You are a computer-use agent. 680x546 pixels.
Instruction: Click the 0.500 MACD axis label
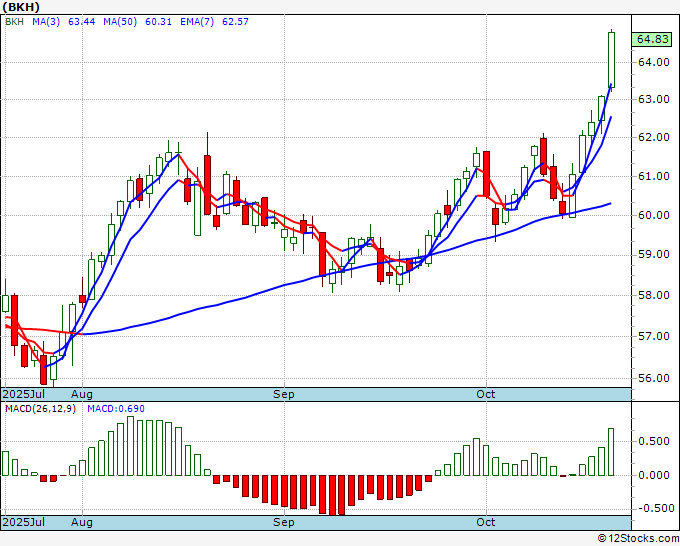coord(654,441)
